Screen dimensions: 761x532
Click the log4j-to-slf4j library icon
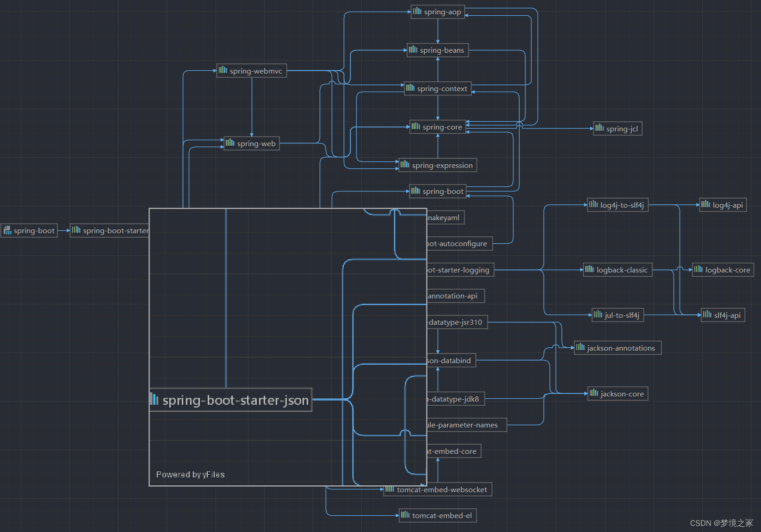(x=594, y=204)
